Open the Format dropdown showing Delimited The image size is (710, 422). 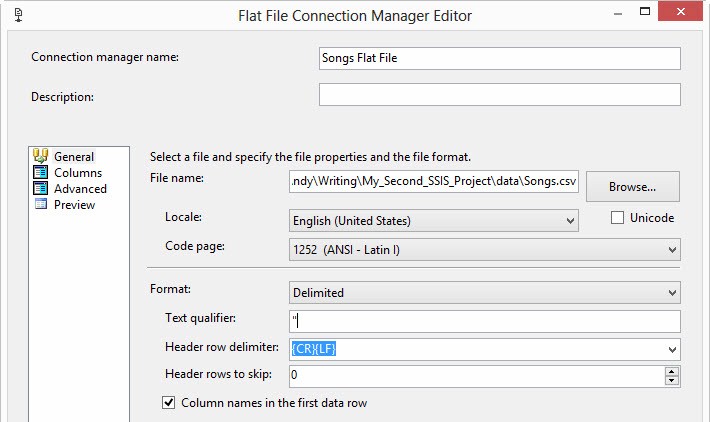[x=672, y=293]
